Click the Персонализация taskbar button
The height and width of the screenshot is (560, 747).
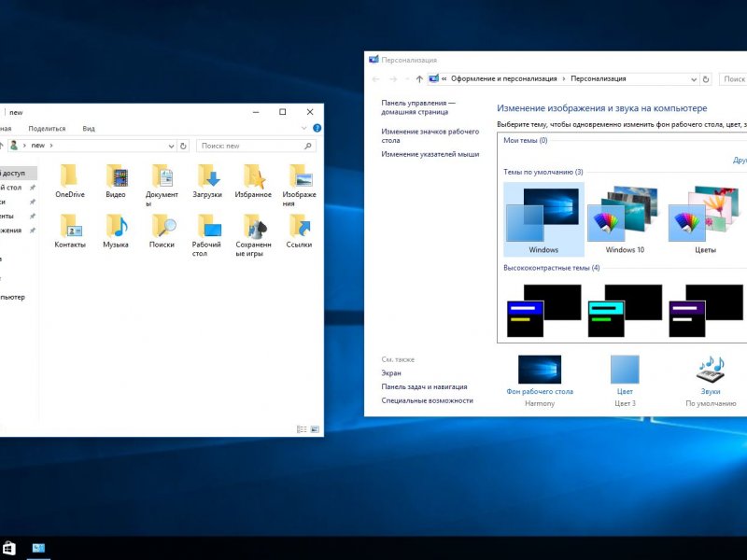[38, 548]
